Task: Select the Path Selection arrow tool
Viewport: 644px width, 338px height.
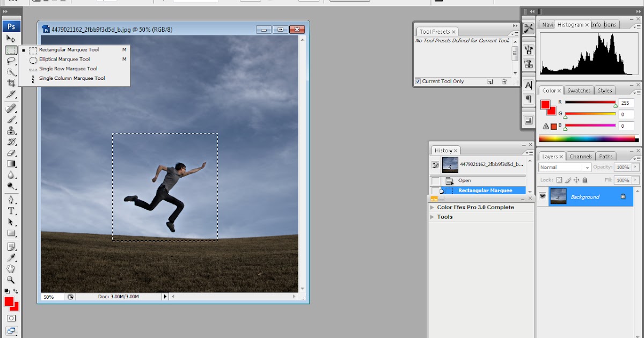Action: 11,222
